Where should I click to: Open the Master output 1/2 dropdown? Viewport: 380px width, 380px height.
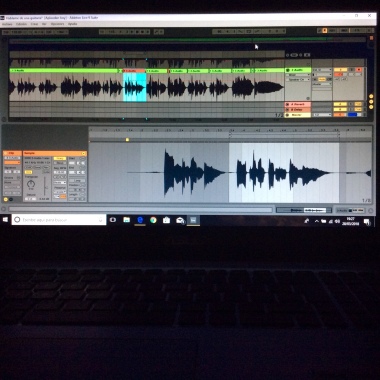pyautogui.click(x=322, y=115)
